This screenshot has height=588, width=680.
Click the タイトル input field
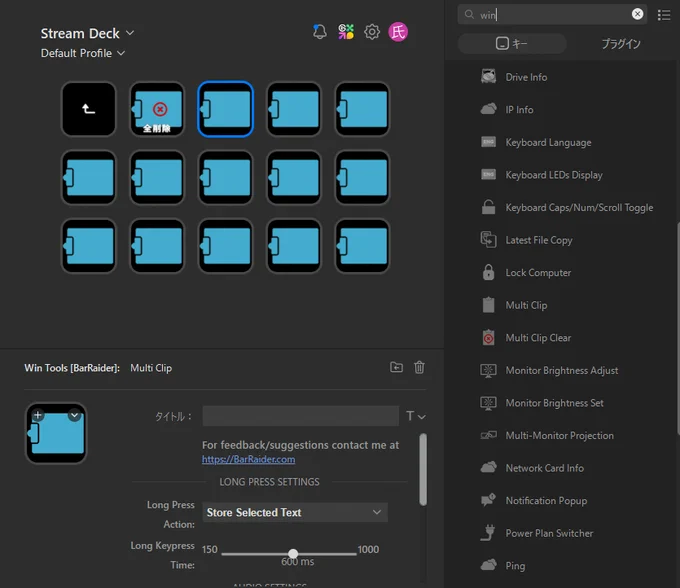coord(301,416)
